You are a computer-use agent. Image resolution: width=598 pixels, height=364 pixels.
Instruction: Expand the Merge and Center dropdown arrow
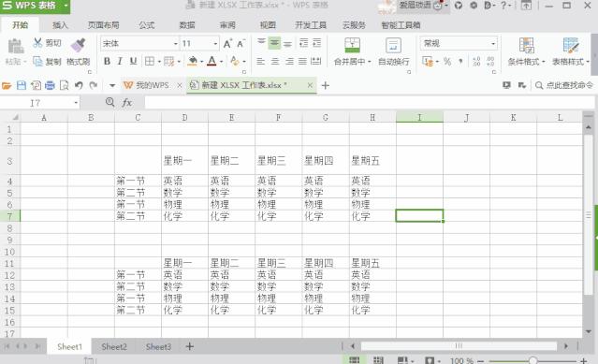tap(369, 62)
